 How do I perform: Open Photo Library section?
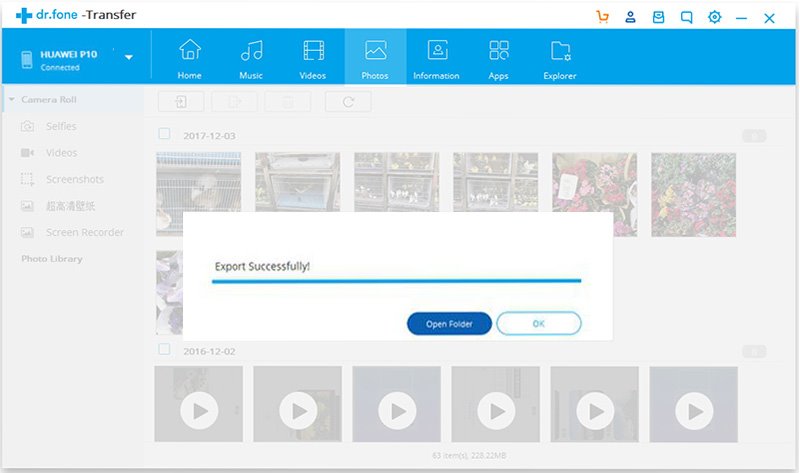(x=52, y=259)
